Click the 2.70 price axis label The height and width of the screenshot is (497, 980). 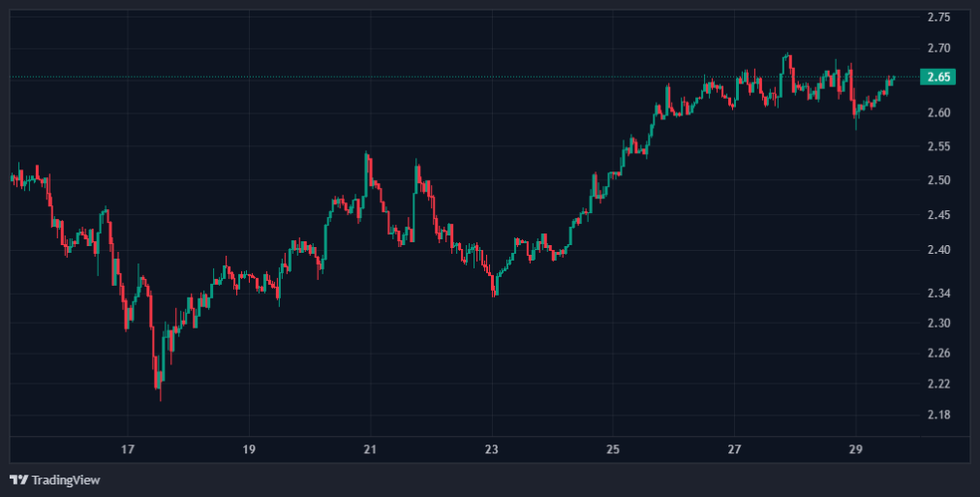[x=938, y=48]
